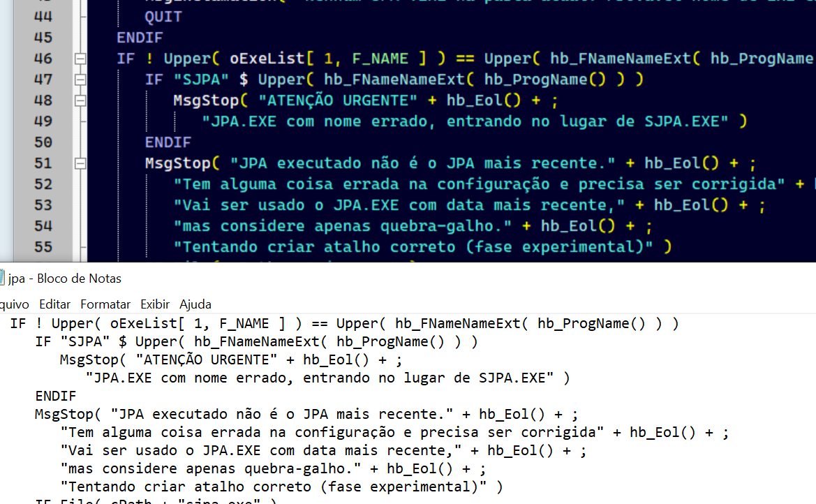Open the Exibir menu in Notepad
Viewport: 816px width, 504px height.
(x=155, y=304)
